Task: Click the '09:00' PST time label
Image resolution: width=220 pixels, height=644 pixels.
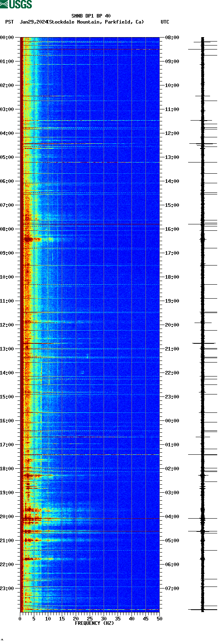Action: pyautogui.click(x=7, y=253)
